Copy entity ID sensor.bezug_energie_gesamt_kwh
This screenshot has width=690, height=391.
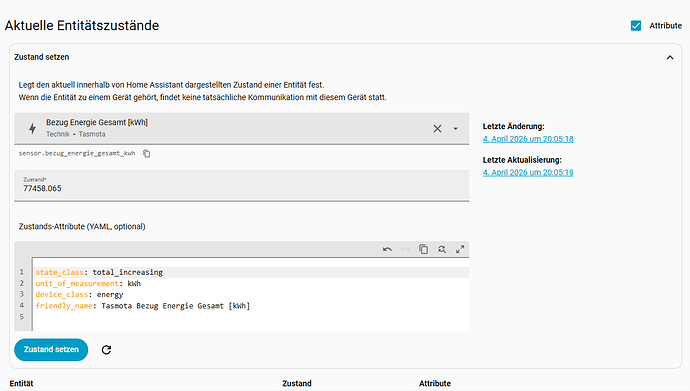[x=147, y=153]
